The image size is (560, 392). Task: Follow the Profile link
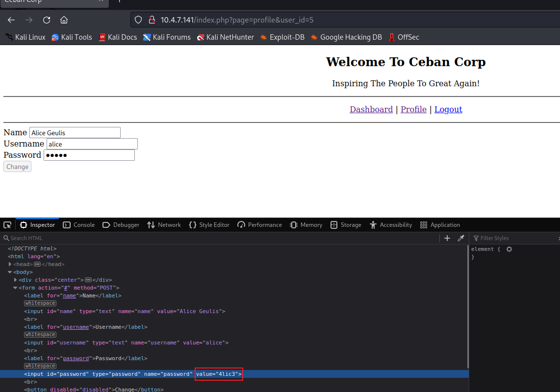[x=413, y=109]
